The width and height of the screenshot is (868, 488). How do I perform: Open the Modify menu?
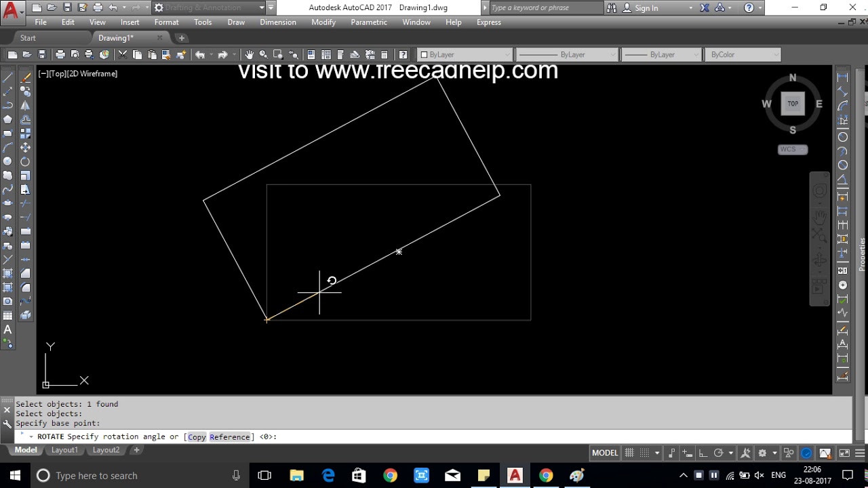(x=323, y=22)
